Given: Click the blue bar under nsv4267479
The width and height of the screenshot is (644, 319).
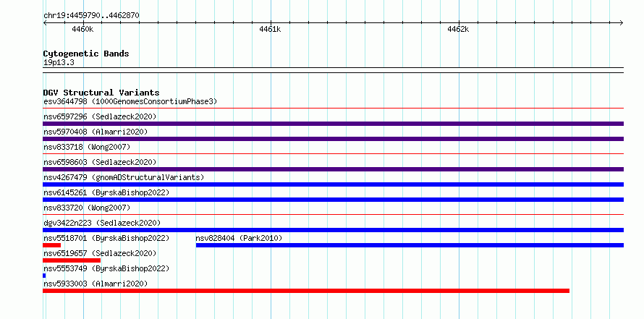Looking at the screenshot, I should [333, 184].
